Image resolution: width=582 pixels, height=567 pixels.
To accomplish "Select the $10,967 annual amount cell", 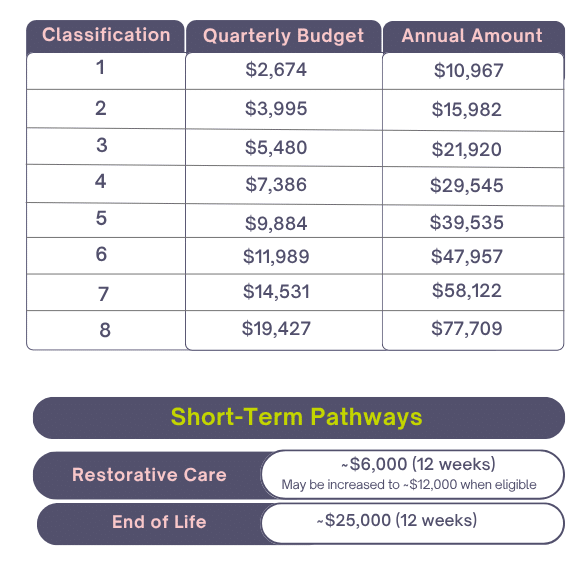I will click(473, 71).
